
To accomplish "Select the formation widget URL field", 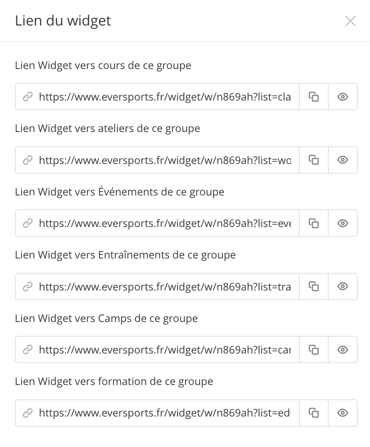I will 157,413.
